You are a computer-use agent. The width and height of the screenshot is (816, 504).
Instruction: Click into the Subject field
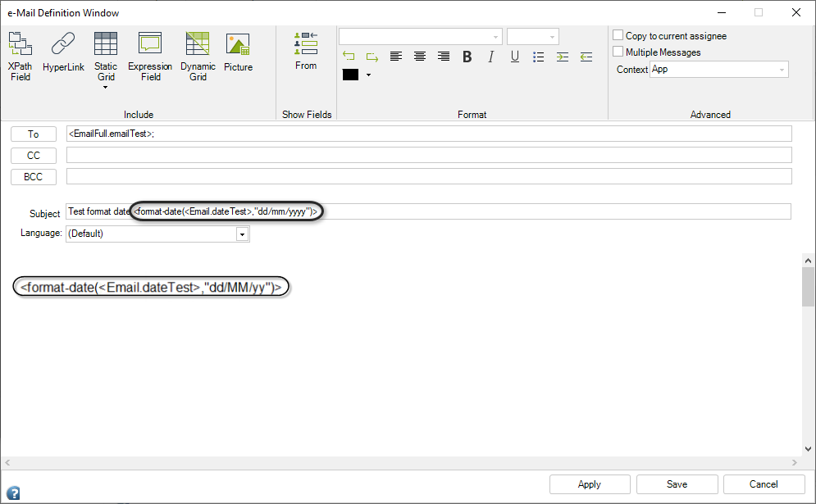point(428,211)
